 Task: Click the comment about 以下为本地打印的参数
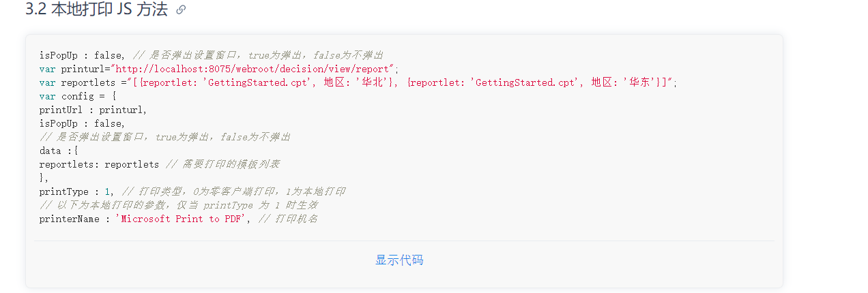[x=178, y=205]
